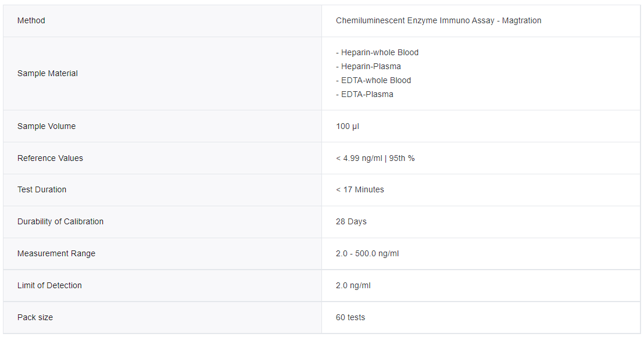This screenshot has height=337, width=644.
Task: Click the "Limit of Detection" label
Action: point(49,286)
